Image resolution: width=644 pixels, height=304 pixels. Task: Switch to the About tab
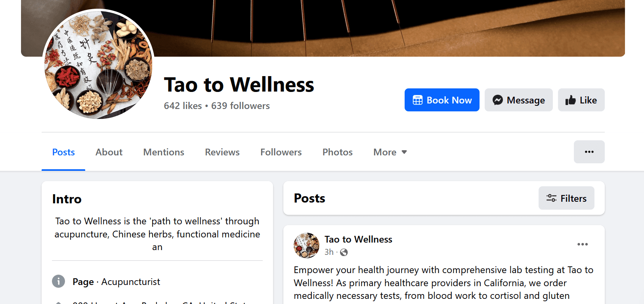click(x=109, y=152)
